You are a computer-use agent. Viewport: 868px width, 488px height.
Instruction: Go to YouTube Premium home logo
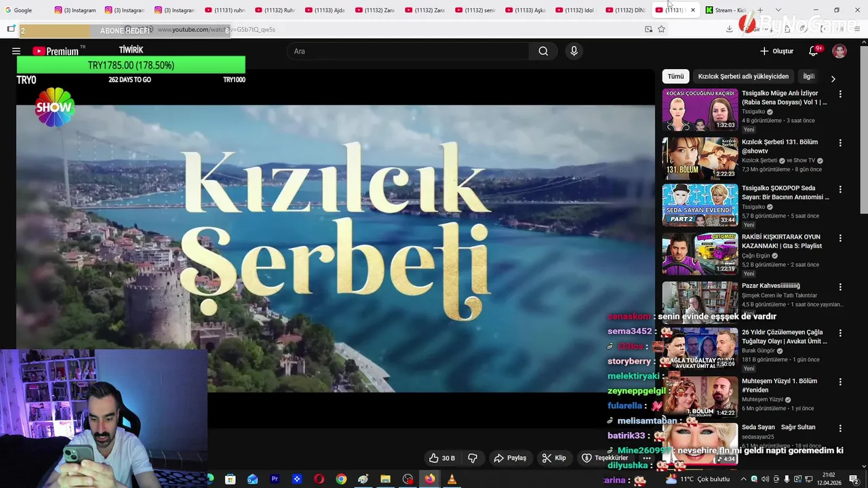56,51
